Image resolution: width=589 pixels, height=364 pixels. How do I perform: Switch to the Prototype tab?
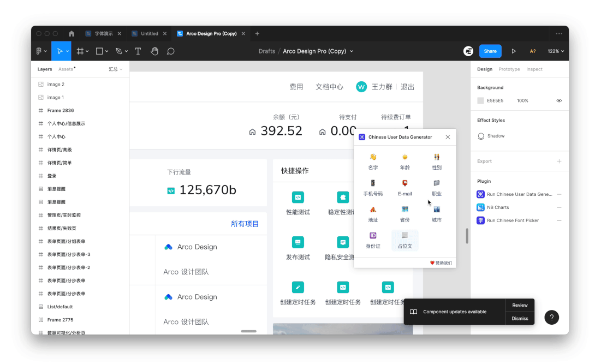(509, 69)
